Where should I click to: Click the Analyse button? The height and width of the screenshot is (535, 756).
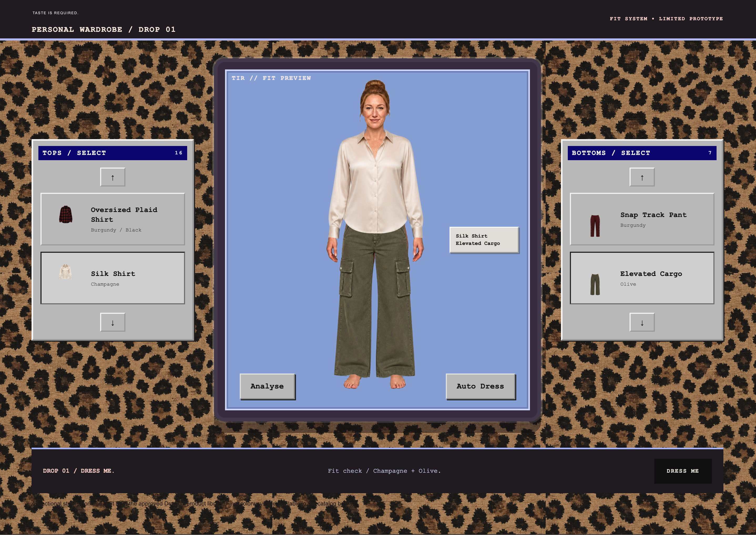[x=267, y=386]
